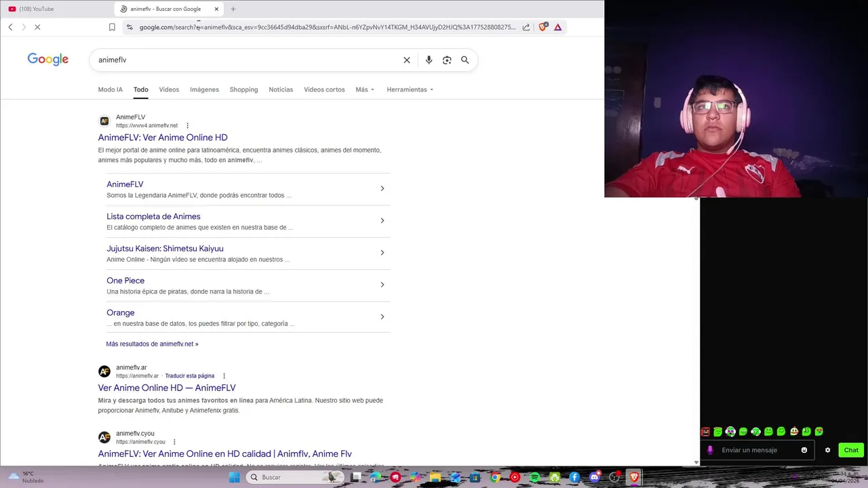Open Brave Rewards triangle icon
The image size is (868, 488).
pyautogui.click(x=557, y=27)
